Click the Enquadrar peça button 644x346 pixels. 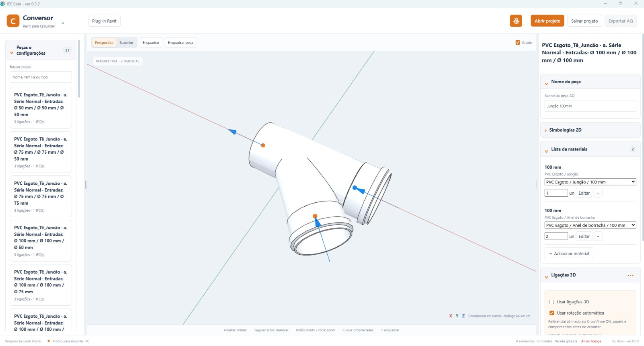click(180, 43)
